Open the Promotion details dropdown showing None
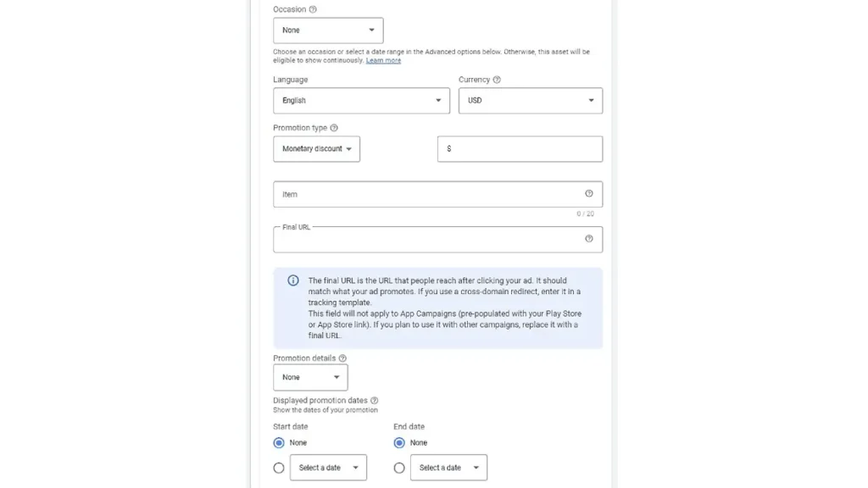 pyautogui.click(x=310, y=376)
